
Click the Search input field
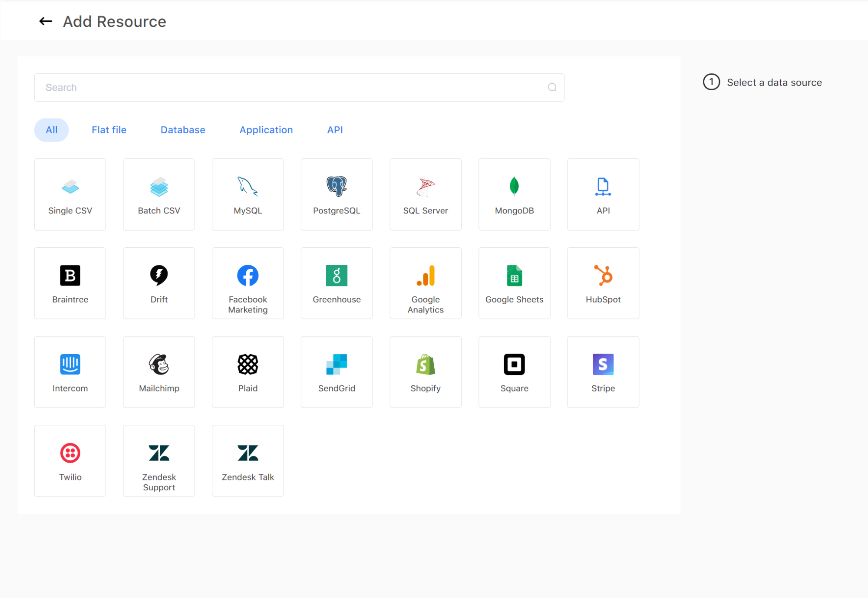point(299,88)
